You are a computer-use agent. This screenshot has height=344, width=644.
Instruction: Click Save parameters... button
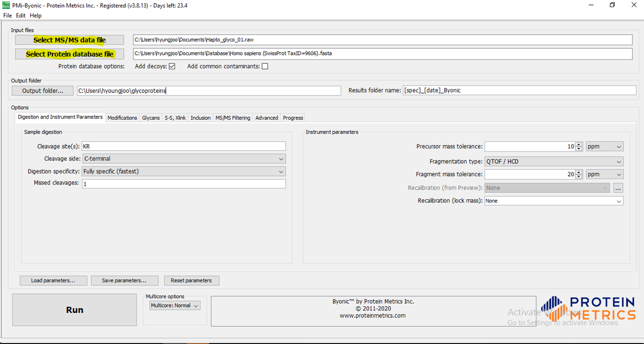click(x=124, y=281)
